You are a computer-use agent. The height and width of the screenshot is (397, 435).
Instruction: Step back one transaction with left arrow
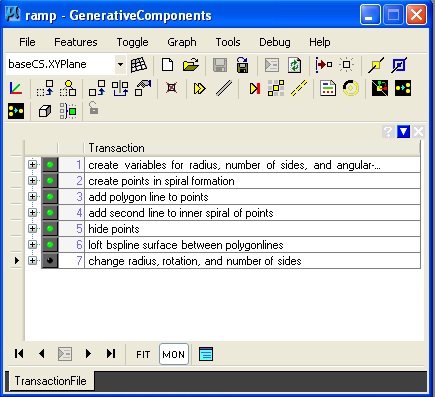[x=42, y=354]
